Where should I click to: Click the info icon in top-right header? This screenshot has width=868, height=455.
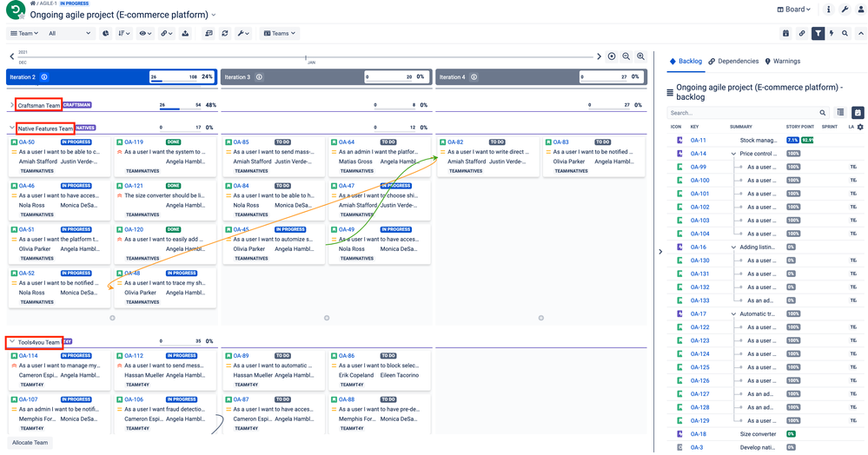pyautogui.click(x=829, y=10)
